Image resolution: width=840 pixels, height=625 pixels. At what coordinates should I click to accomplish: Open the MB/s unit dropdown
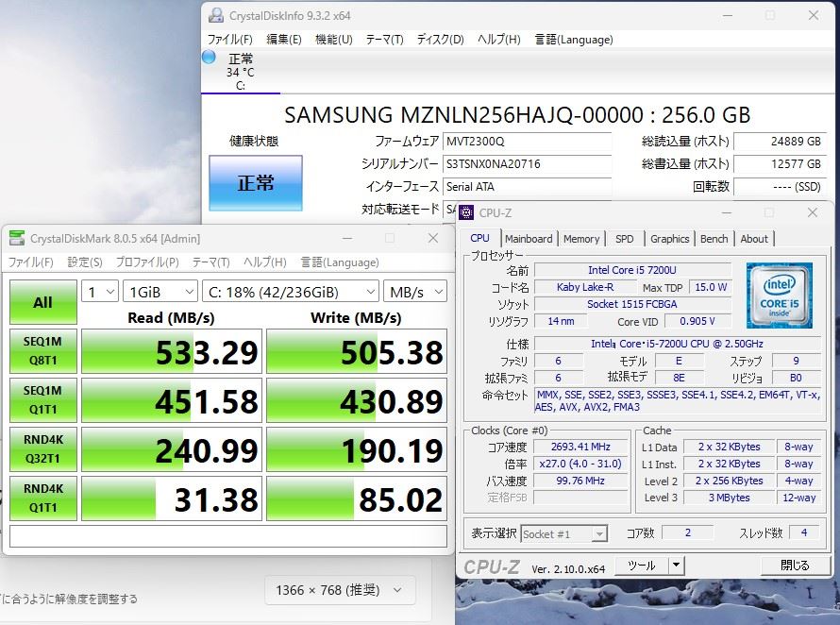[415, 292]
